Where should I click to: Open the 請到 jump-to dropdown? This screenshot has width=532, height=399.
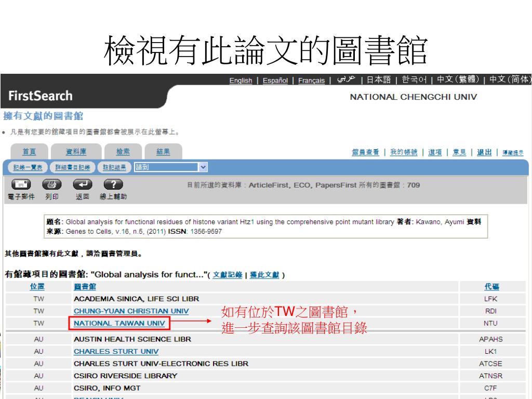coord(170,167)
